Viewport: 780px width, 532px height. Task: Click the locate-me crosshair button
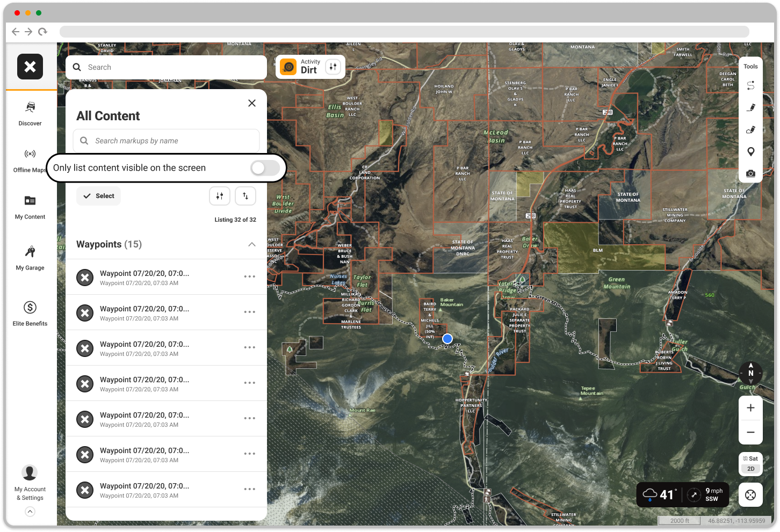coord(750,495)
